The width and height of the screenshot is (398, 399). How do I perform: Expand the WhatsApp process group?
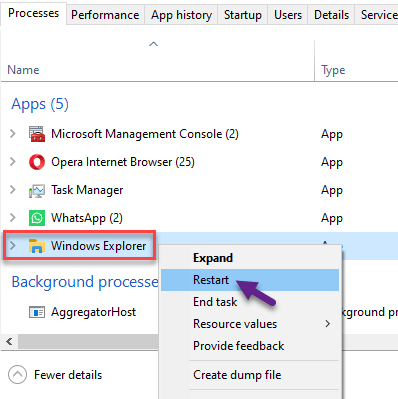(13, 218)
